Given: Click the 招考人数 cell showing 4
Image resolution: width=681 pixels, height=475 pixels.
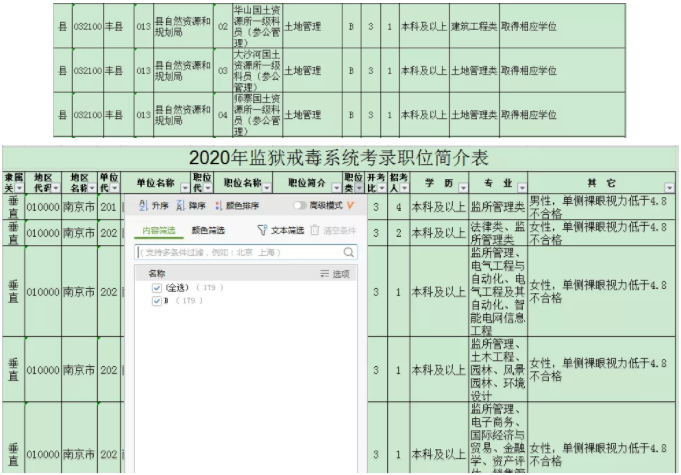Looking at the screenshot, I should [398, 207].
